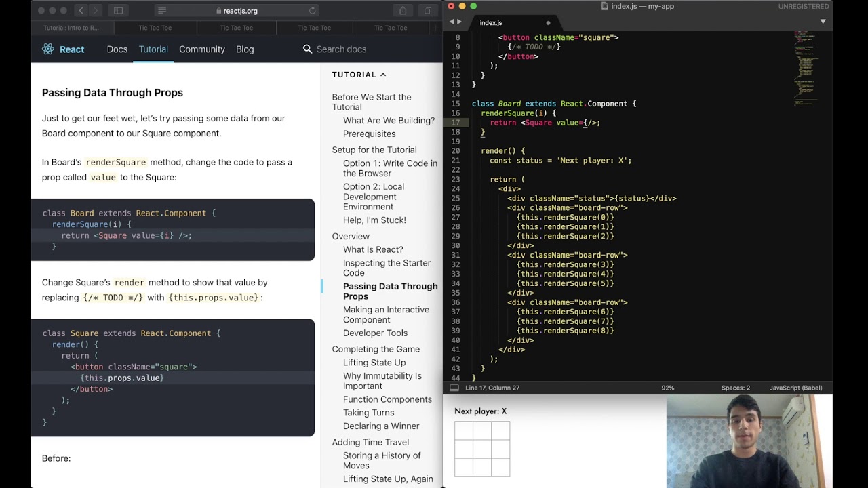
Task: Open the 'Declaring a Winner' link
Action: click(381, 426)
